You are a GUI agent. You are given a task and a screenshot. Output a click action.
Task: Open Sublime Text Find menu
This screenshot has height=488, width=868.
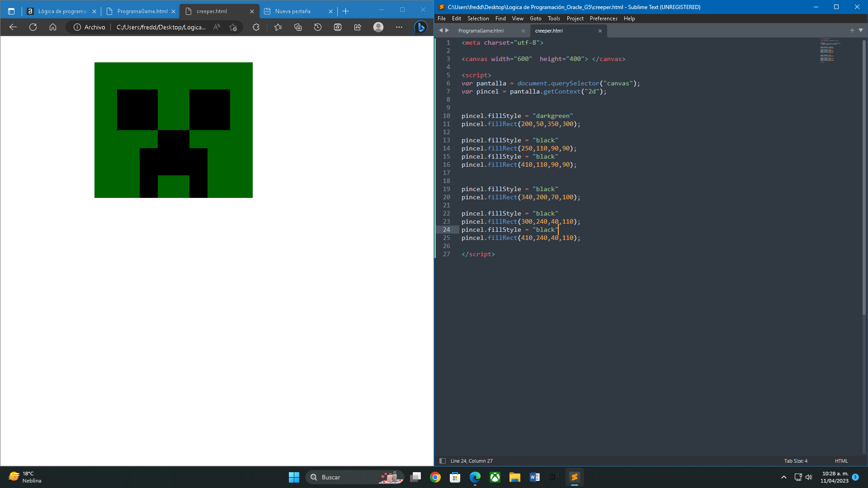pos(500,19)
